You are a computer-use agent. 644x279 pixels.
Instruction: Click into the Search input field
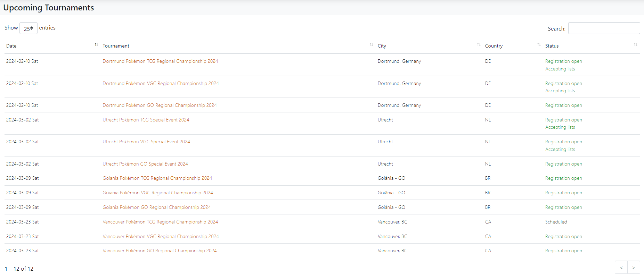pos(604,28)
